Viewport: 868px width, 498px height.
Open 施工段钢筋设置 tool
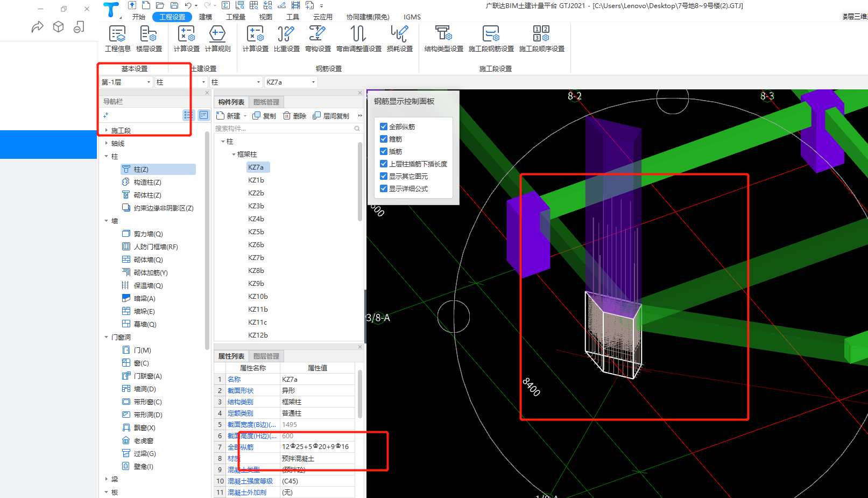[x=491, y=38]
